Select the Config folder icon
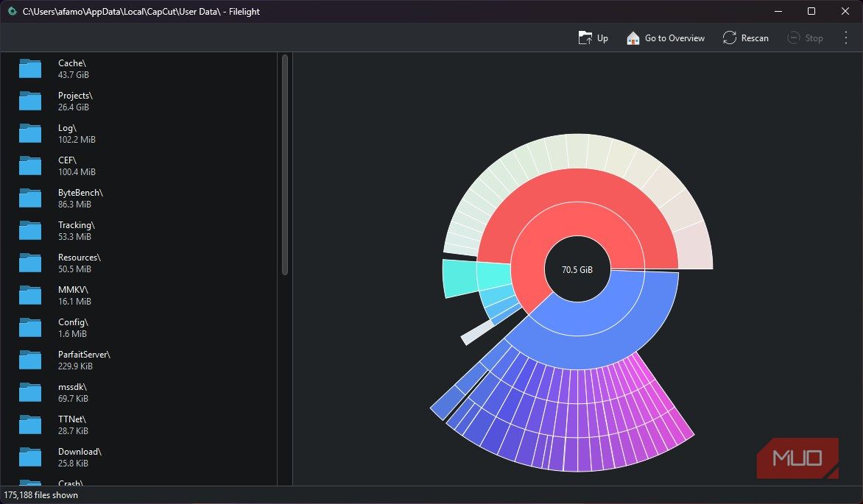Viewport: 863px width, 504px height. click(x=30, y=328)
